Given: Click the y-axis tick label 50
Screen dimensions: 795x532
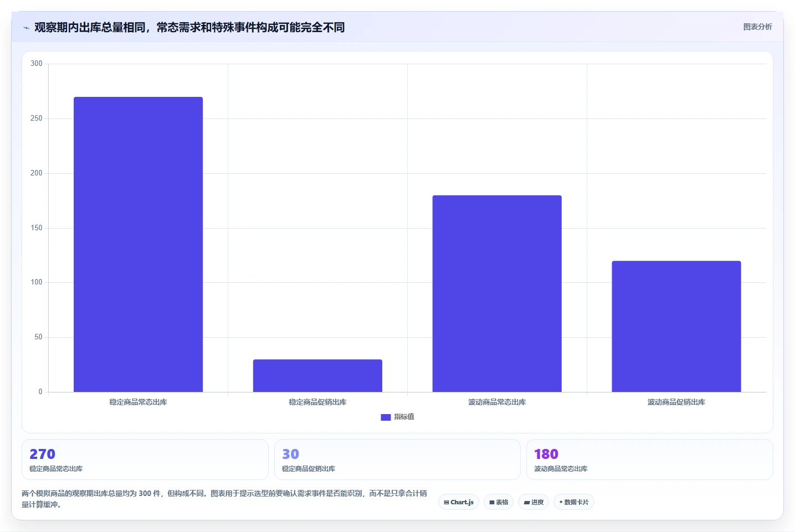Looking at the screenshot, I should click(x=38, y=337).
